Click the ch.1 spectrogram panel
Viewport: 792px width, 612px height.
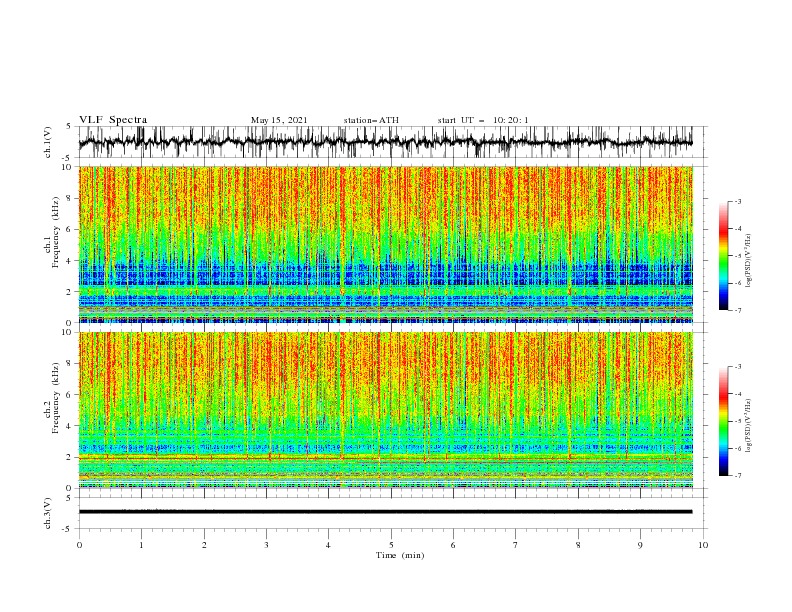click(385, 244)
